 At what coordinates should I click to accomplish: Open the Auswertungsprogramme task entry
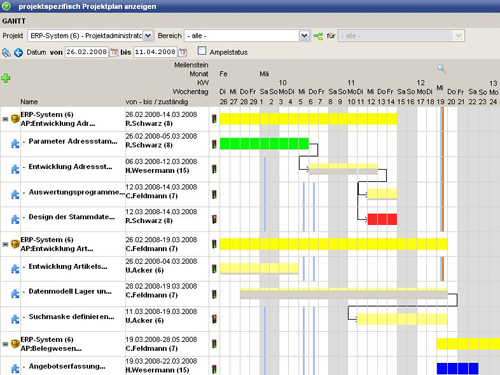[76, 192]
